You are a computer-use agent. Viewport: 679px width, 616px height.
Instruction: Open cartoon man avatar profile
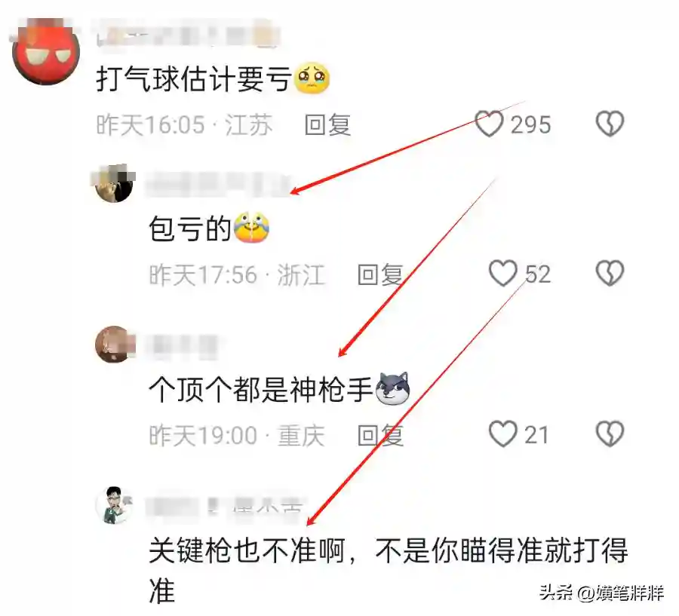[x=114, y=504]
